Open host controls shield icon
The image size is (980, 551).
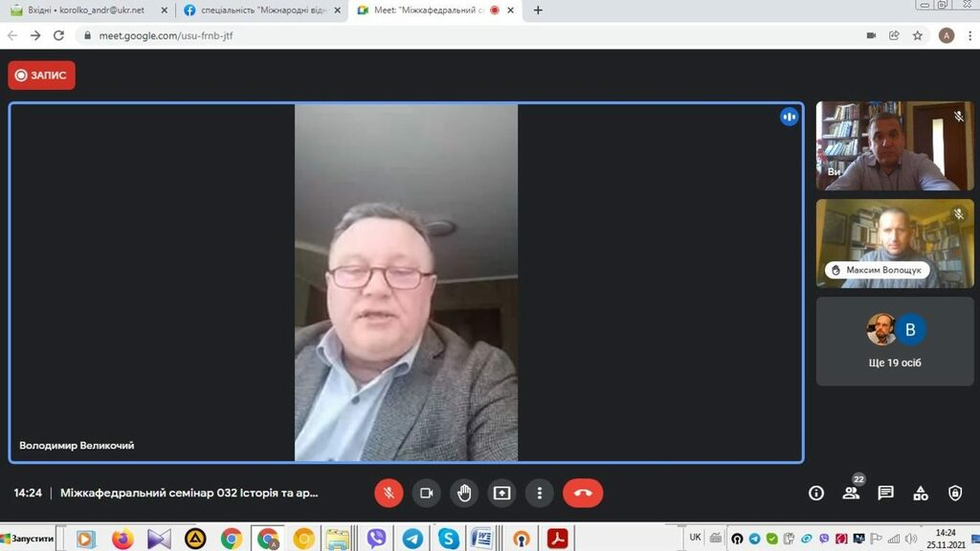954,493
